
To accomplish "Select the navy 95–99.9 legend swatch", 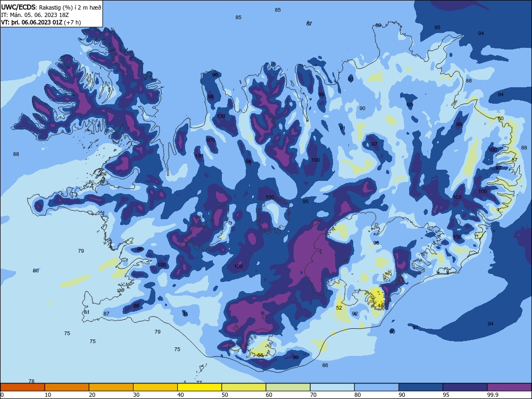I will tap(465, 387).
